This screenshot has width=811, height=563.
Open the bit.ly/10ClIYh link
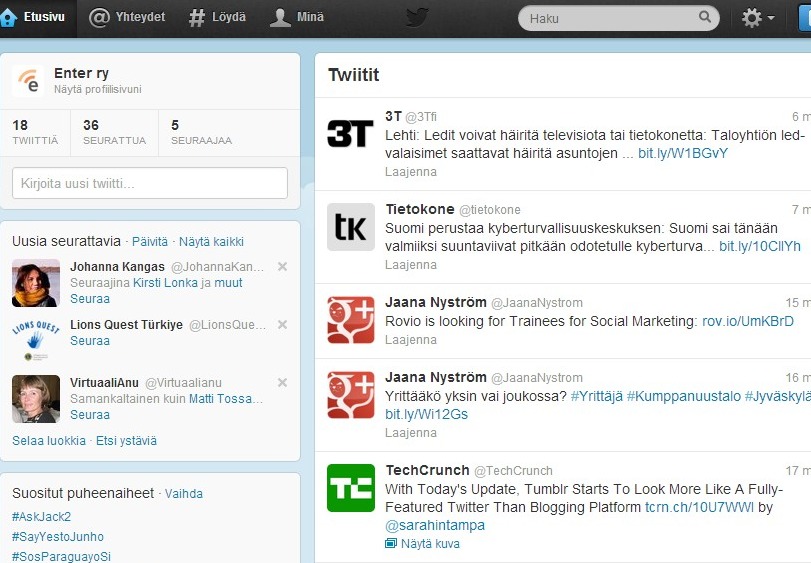point(760,246)
